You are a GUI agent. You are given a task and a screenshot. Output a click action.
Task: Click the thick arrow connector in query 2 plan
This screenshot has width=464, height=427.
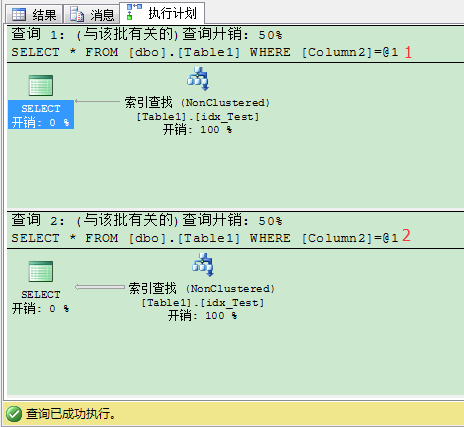(x=100, y=287)
